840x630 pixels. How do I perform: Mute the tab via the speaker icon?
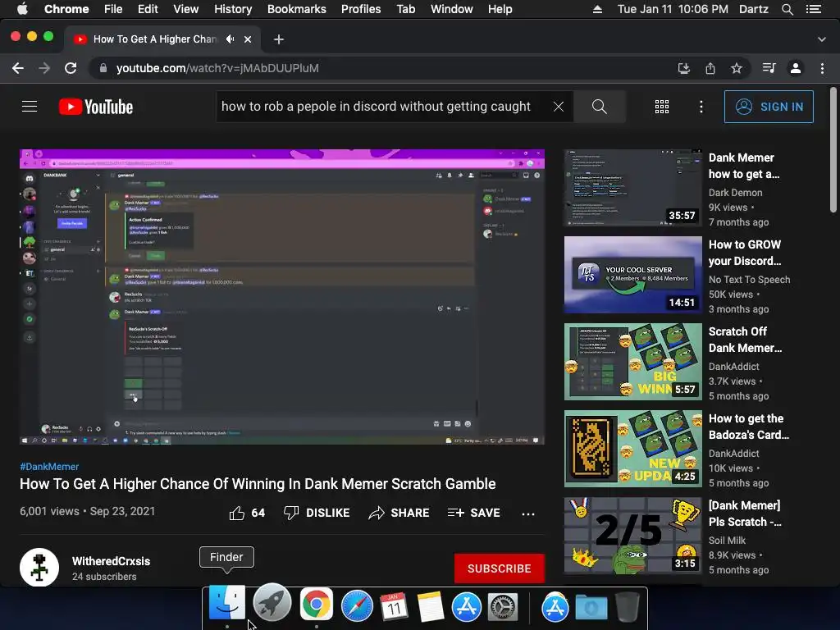(x=231, y=39)
